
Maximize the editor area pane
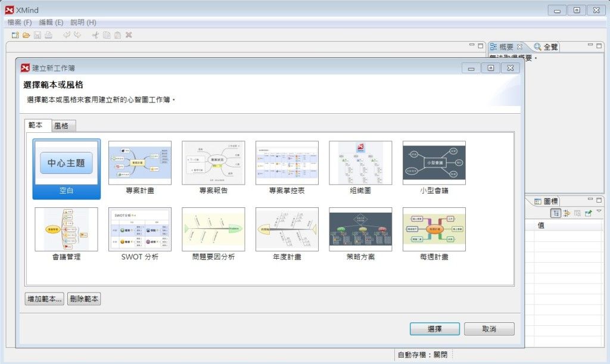[x=481, y=45]
